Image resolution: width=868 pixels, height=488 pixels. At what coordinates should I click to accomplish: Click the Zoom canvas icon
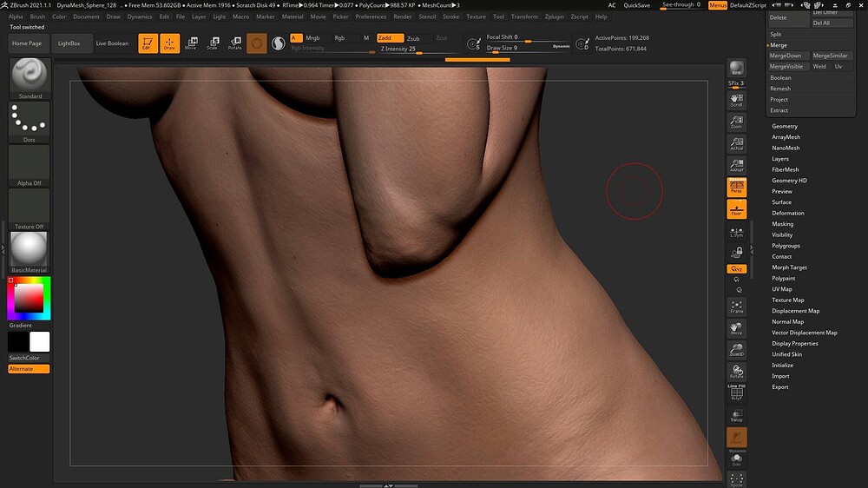coord(737,122)
